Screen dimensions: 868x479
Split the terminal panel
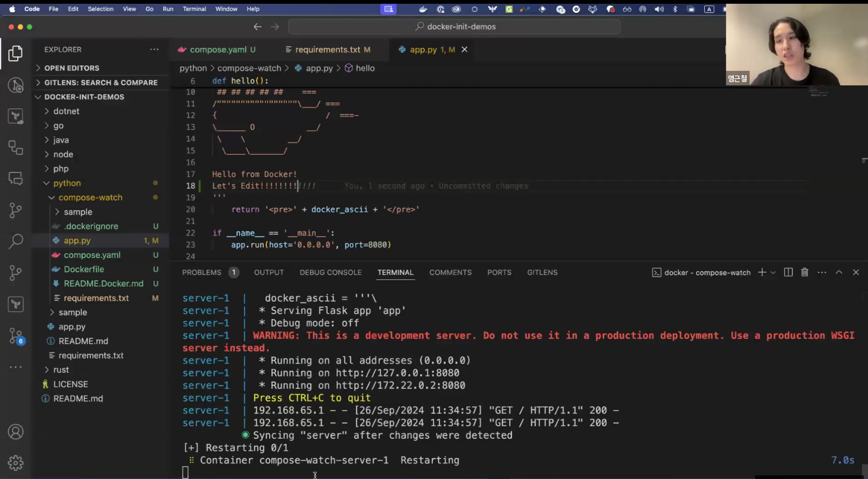pyautogui.click(x=788, y=272)
